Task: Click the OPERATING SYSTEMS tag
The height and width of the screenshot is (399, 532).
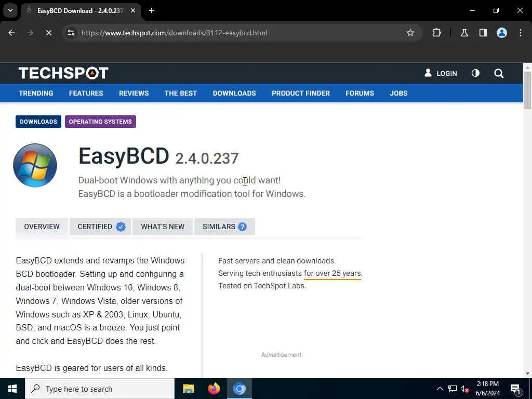Action: click(100, 122)
